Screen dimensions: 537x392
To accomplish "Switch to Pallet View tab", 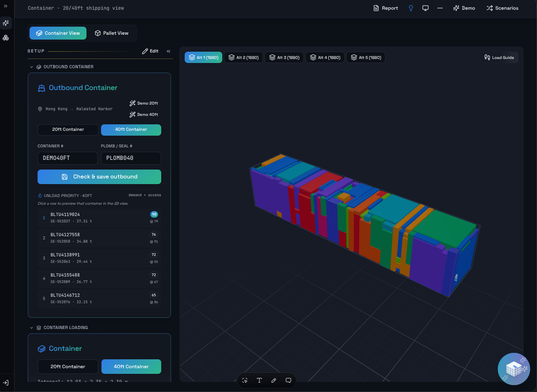I will [112, 33].
